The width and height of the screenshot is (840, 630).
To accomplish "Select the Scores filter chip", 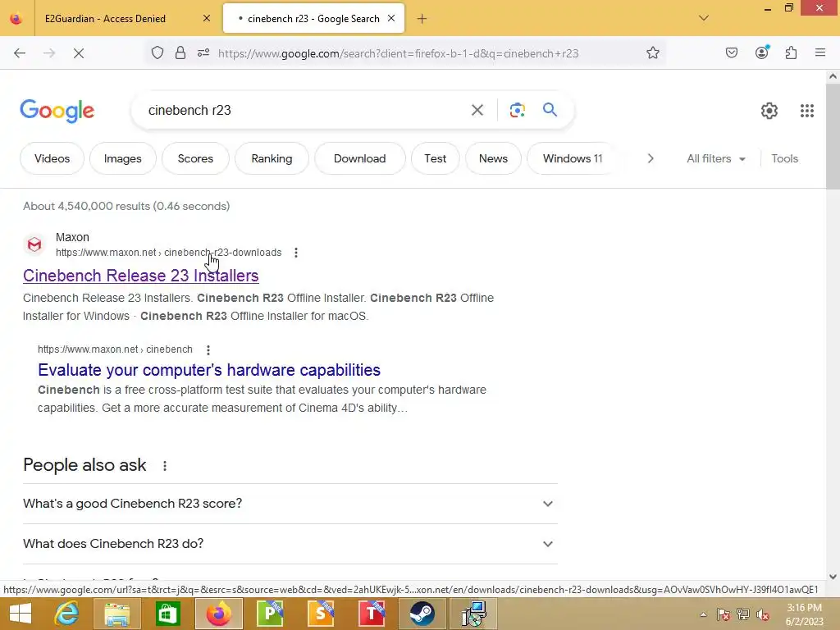I will [x=195, y=158].
